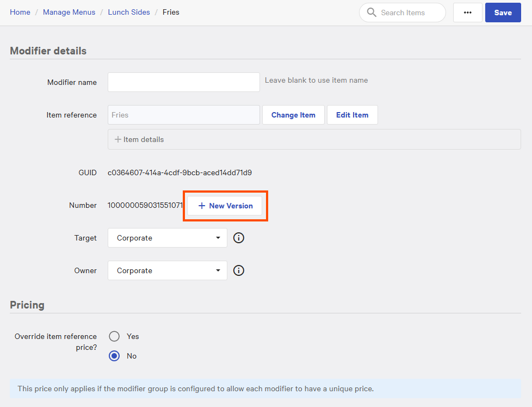Screen dimensions: 532x407
Task: Open Lunch Sides breadcrumb link
Action: pos(129,12)
